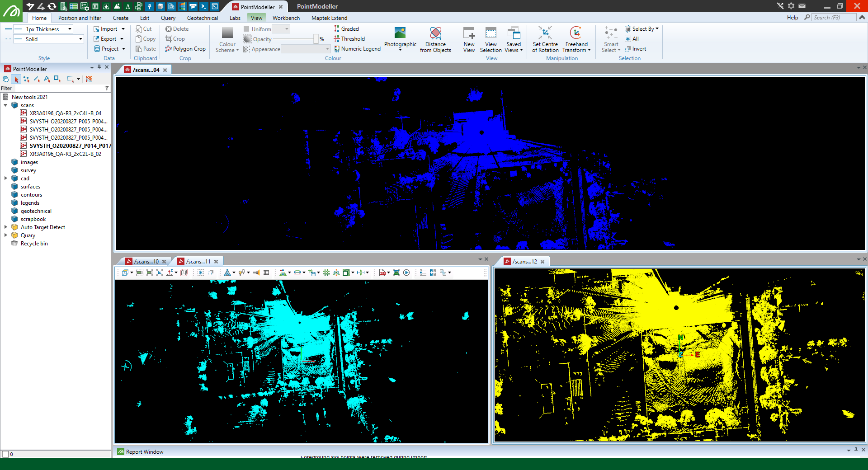
Task: Activate the pointer selection tool in explorer
Action: point(16,79)
